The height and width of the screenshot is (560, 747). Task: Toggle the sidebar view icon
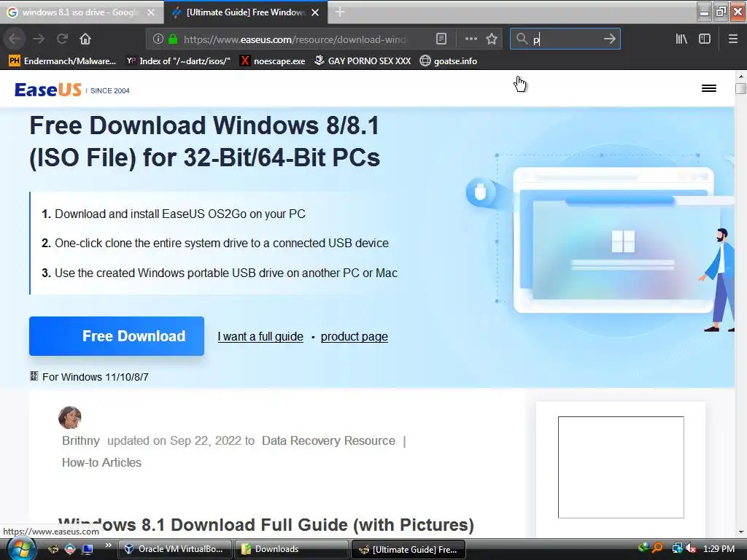click(x=705, y=39)
